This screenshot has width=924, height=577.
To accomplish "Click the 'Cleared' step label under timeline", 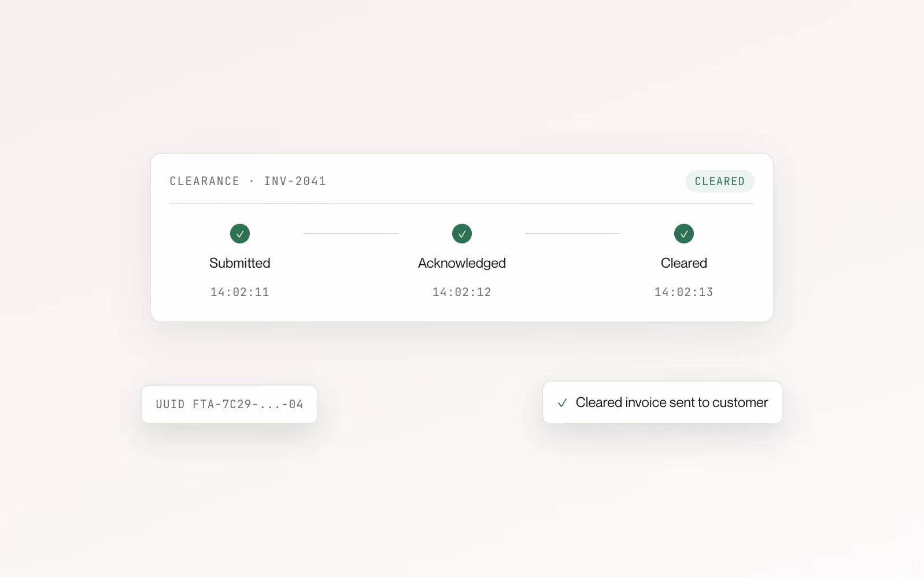I will click(x=684, y=263).
